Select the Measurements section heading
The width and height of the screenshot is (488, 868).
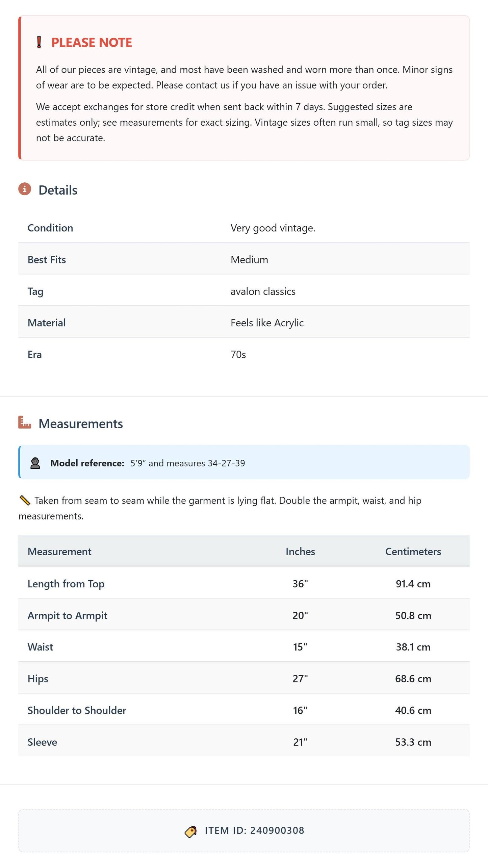81,424
